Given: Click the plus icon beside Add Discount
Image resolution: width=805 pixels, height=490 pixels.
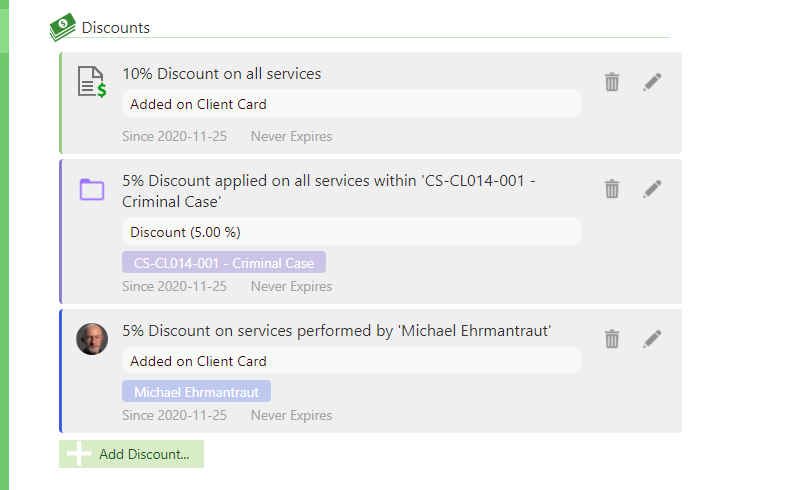Looking at the screenshot, I should 79,454.
